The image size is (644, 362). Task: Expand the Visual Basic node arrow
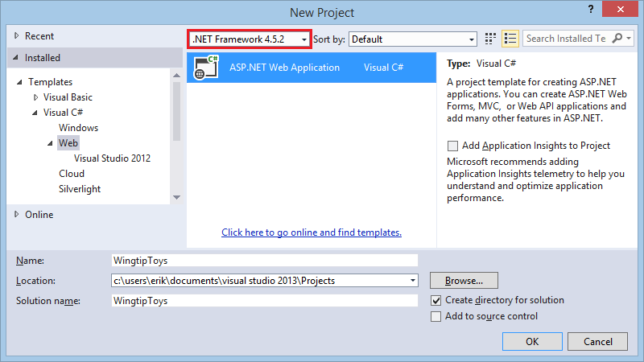pos(35,97)
